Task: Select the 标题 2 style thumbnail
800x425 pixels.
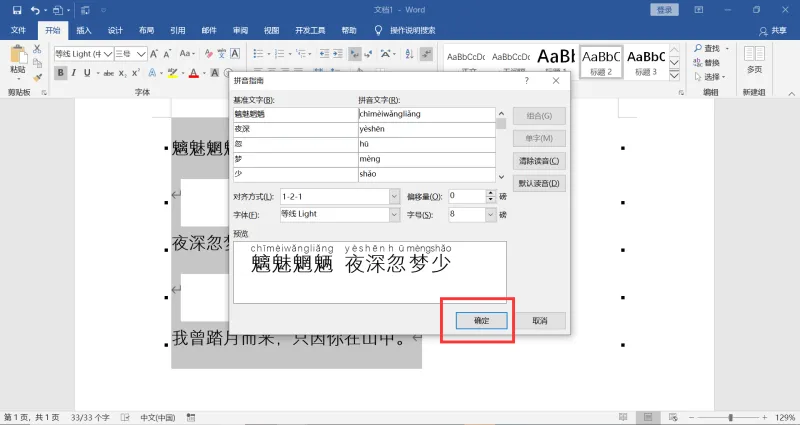Action: (601, 61)
